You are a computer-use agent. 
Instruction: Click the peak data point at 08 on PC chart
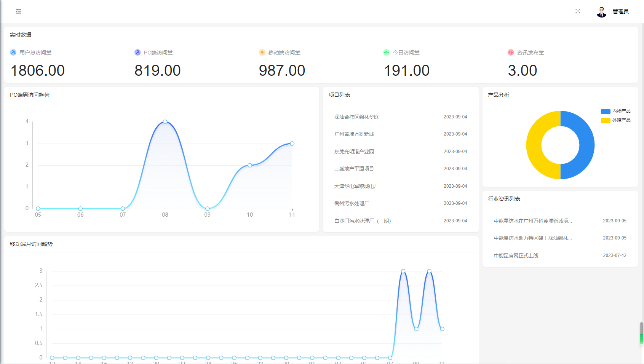click(x=165, y=122)
